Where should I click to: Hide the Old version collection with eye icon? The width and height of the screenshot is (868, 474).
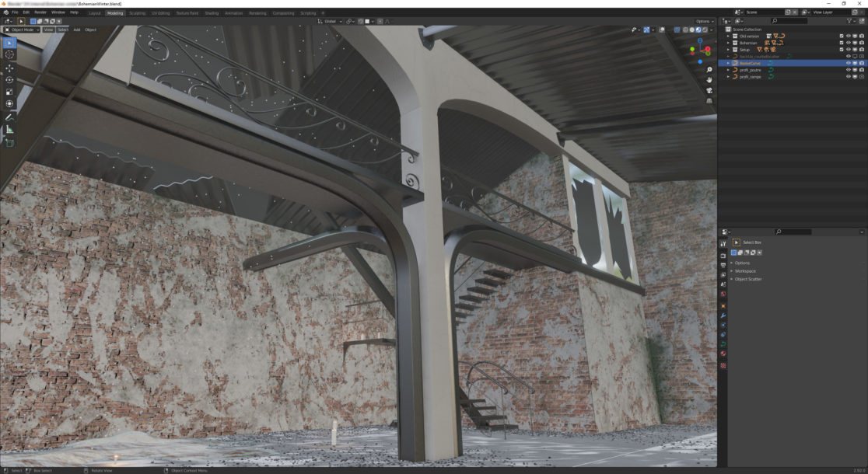(x=849, y=36)
